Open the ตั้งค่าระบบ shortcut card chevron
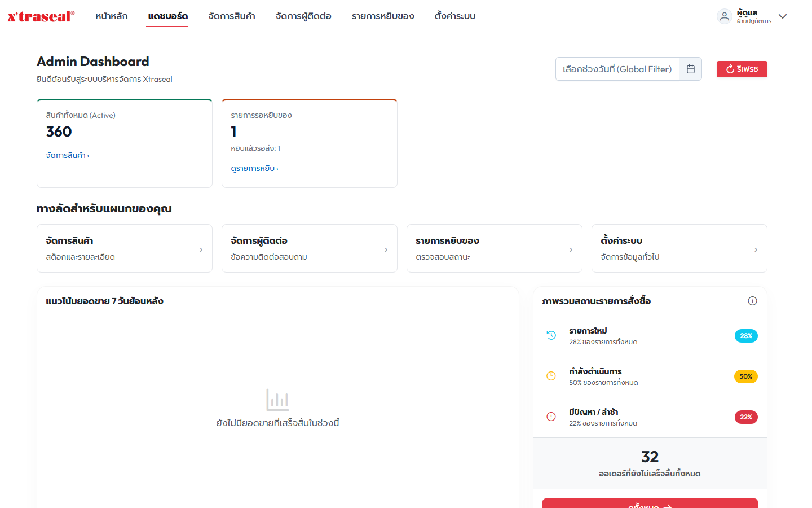 (756, 249)
